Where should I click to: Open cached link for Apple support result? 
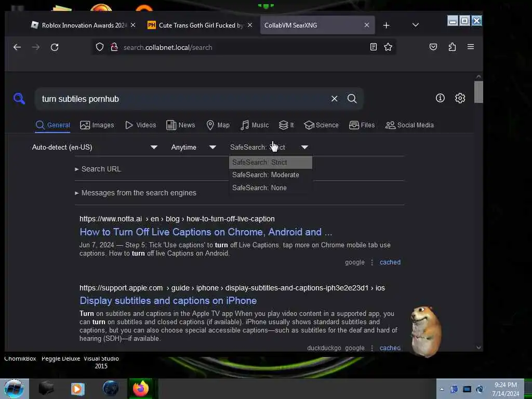click(x=390, y=348)
